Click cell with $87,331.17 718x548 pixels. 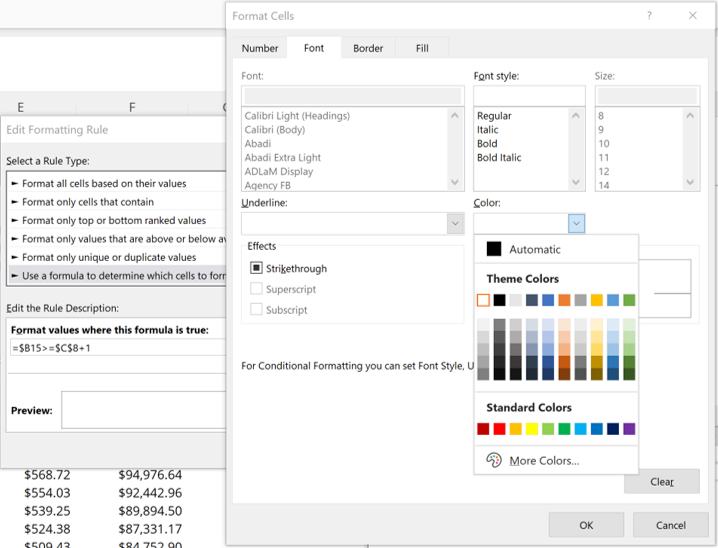[150, 529]
